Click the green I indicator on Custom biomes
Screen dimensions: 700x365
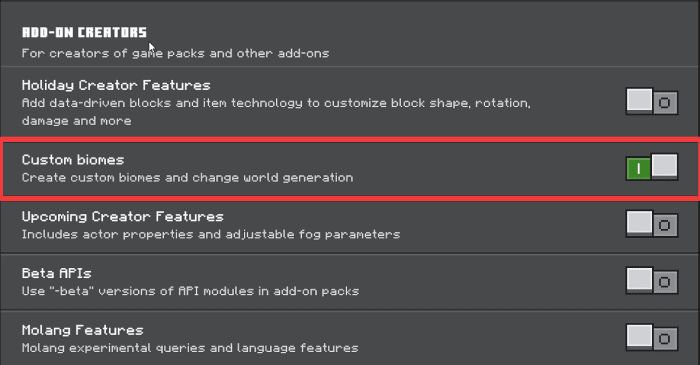tap(638, 169)
